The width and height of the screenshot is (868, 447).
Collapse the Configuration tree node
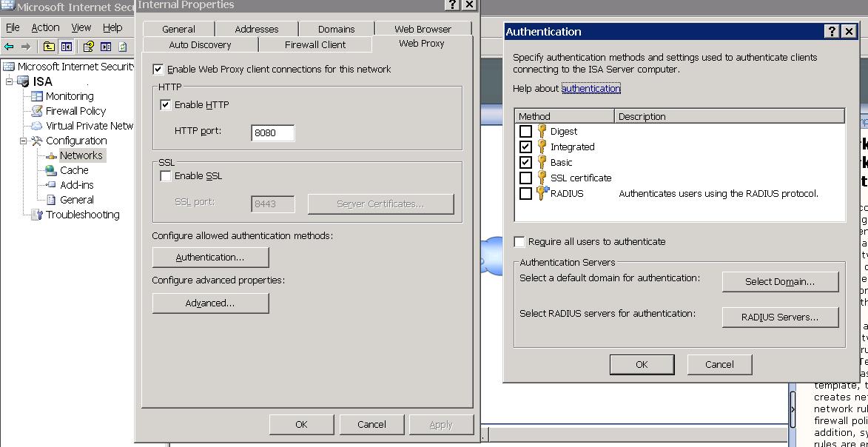coord(23,141)
